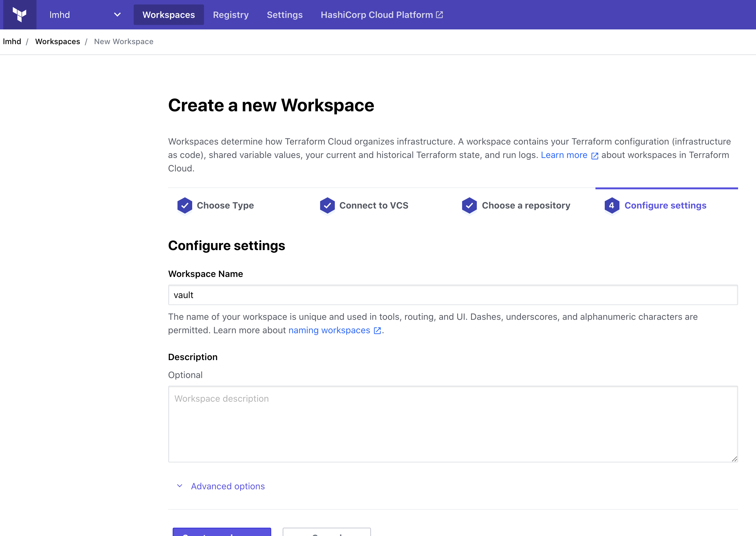756x536 pixels.
Task: Click the Connect to VCS checkmark badge
Action: click(x=327, y=205)
